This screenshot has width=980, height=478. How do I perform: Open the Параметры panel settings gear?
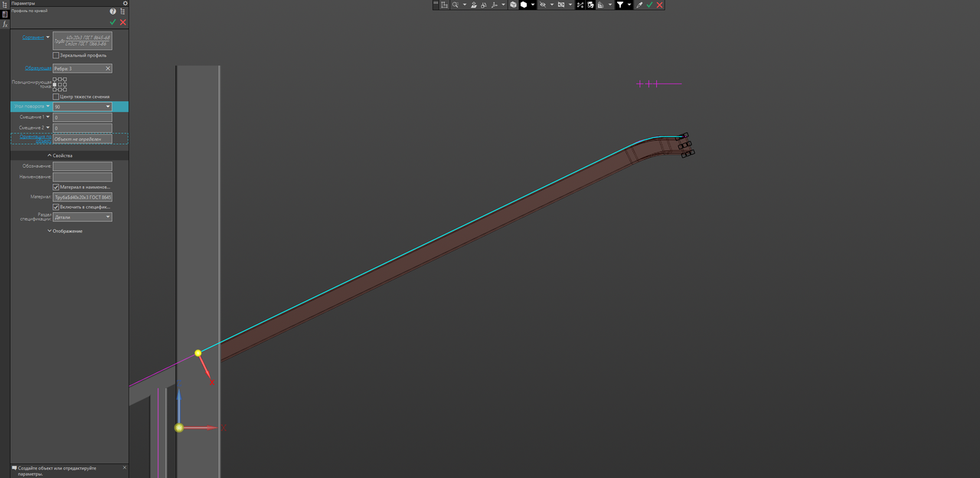tap(125, 3)
